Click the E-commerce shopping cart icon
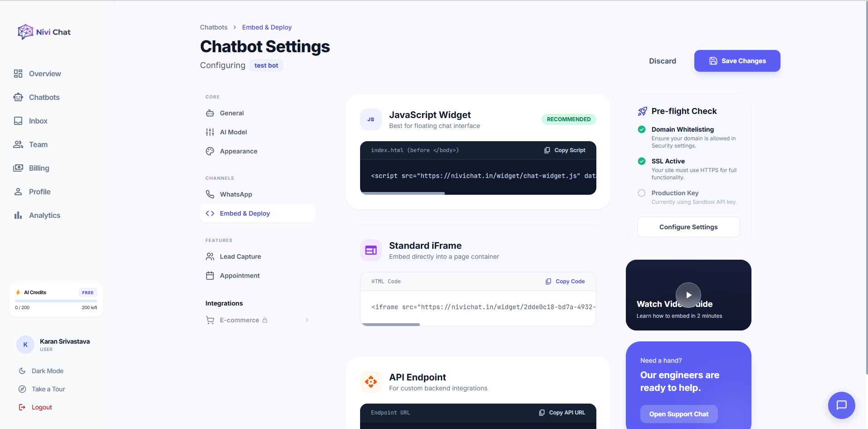868x429 pixels. [x=210, y=320]
